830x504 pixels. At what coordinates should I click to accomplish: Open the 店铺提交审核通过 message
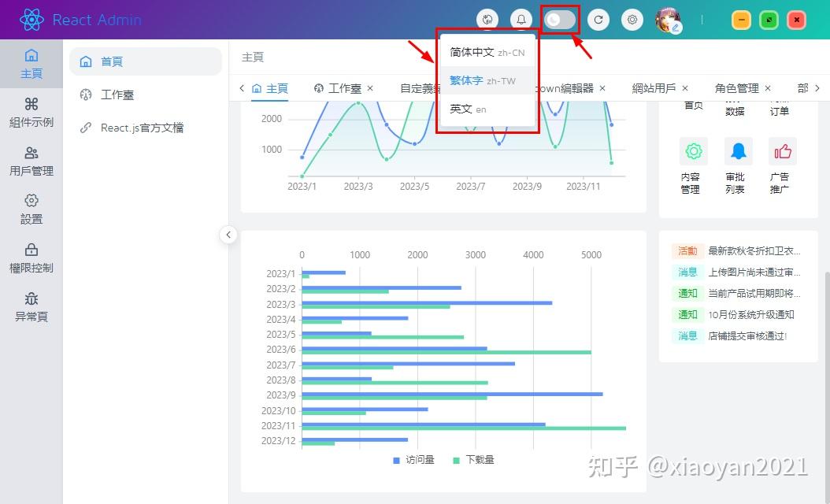[747, 335]
